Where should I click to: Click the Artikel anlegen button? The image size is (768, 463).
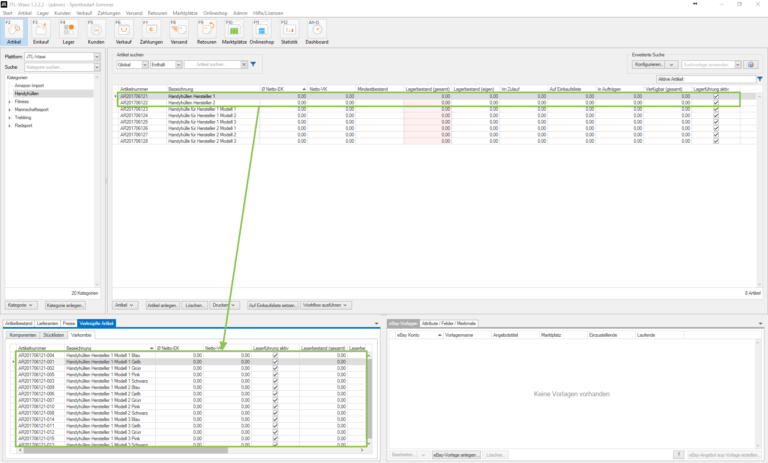click(162, 304)
